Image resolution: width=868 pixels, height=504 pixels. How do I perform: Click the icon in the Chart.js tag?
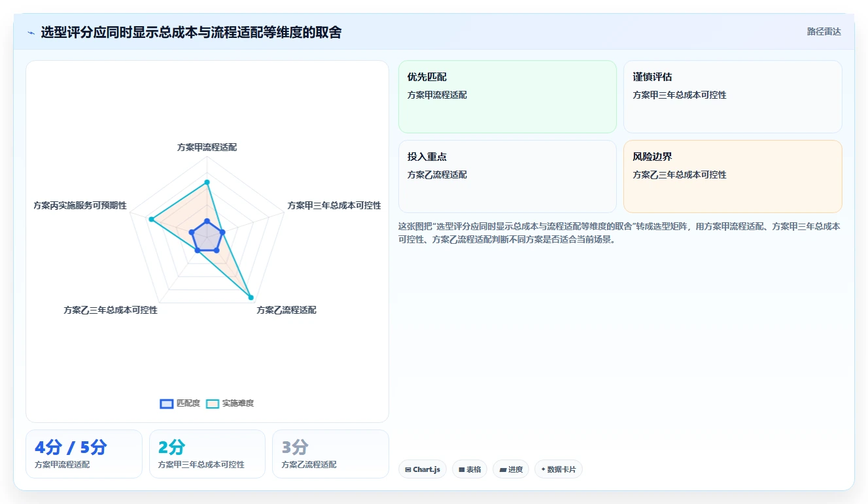(408, 469)
